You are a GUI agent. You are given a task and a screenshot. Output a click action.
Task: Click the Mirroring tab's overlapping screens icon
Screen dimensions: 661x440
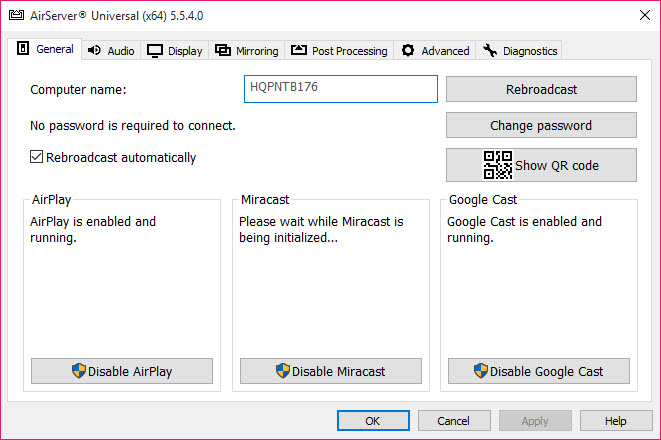pos(223,50)
